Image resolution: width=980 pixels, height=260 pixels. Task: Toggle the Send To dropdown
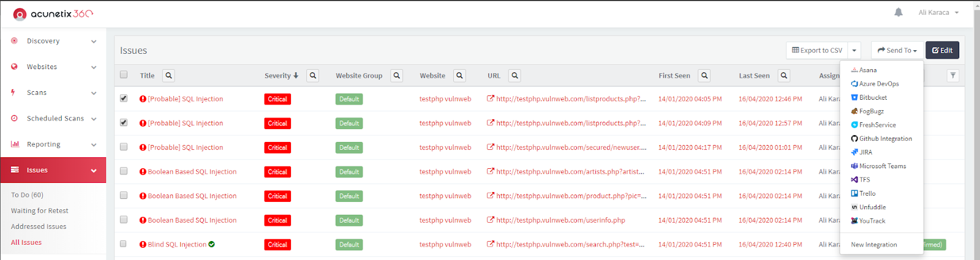pyautogui.click(x=897, y=50)
